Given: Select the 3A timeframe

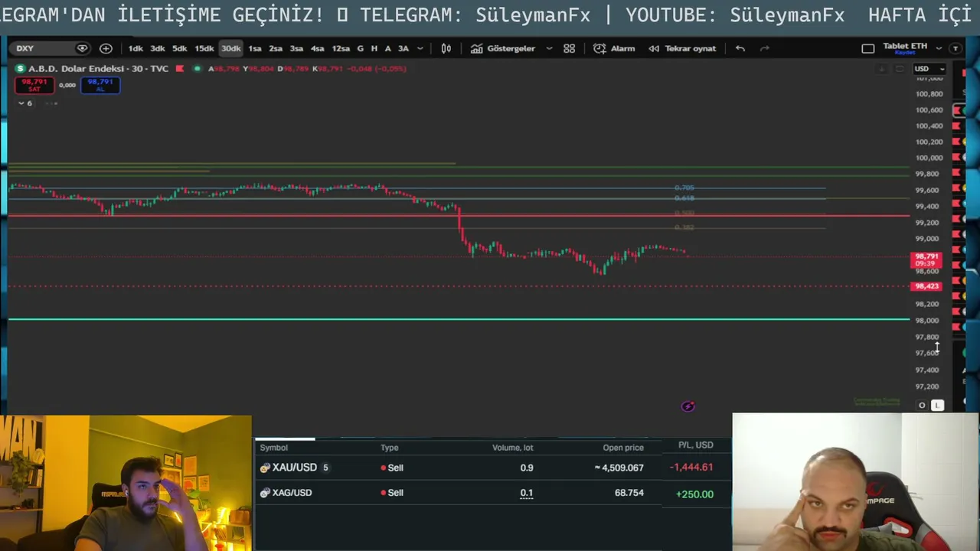Looking at the screenshot, I should (403, 48).
